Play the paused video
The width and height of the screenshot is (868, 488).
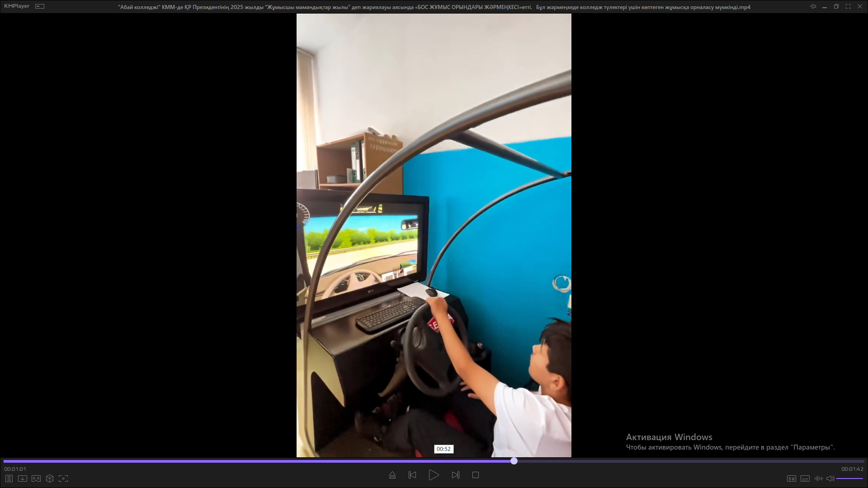click(434, 475)
